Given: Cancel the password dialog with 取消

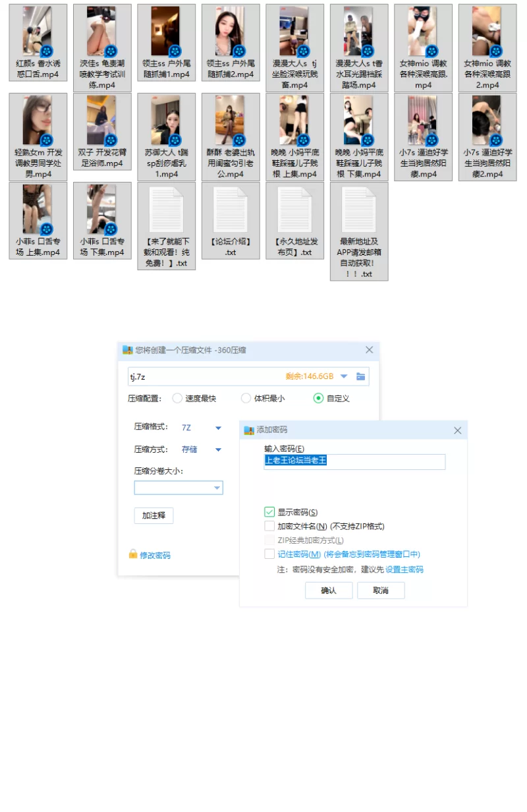Looking at the screenshot, I should coord(381,590).
